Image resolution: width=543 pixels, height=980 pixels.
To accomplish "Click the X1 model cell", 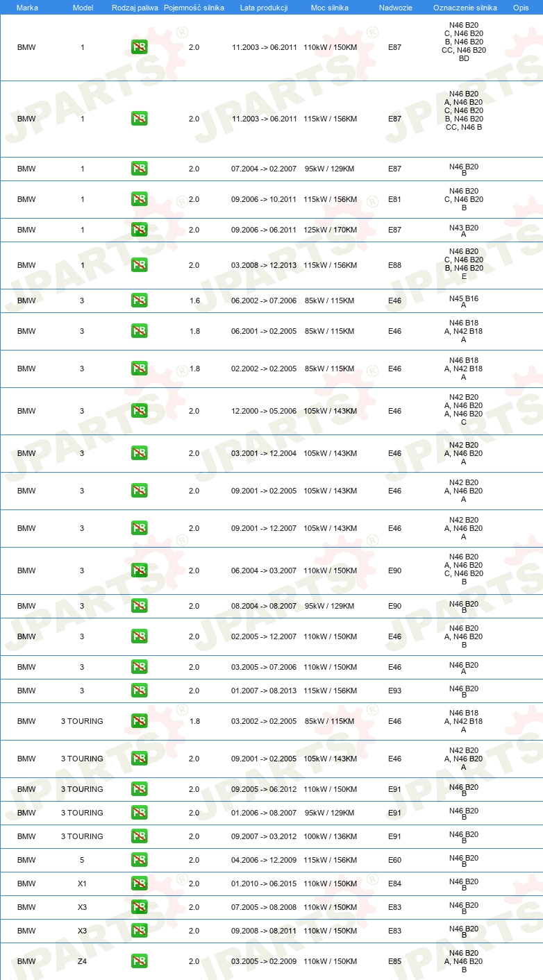I will 82,884.
